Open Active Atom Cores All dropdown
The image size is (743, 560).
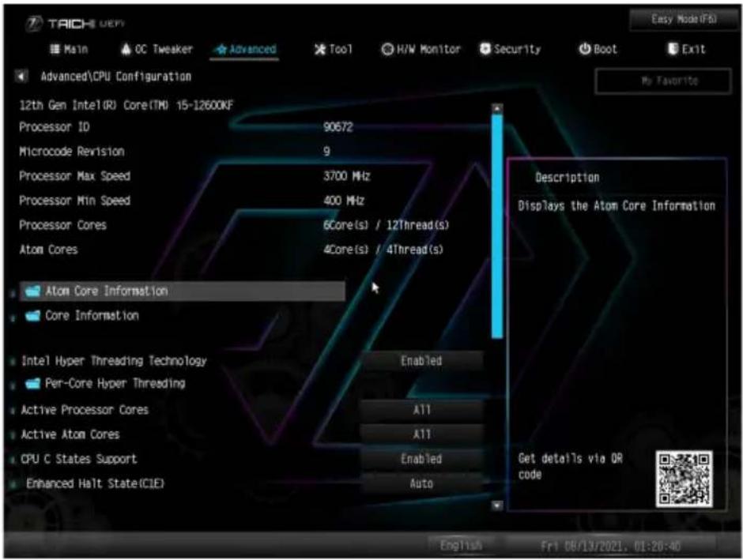[x=421, y=434]
